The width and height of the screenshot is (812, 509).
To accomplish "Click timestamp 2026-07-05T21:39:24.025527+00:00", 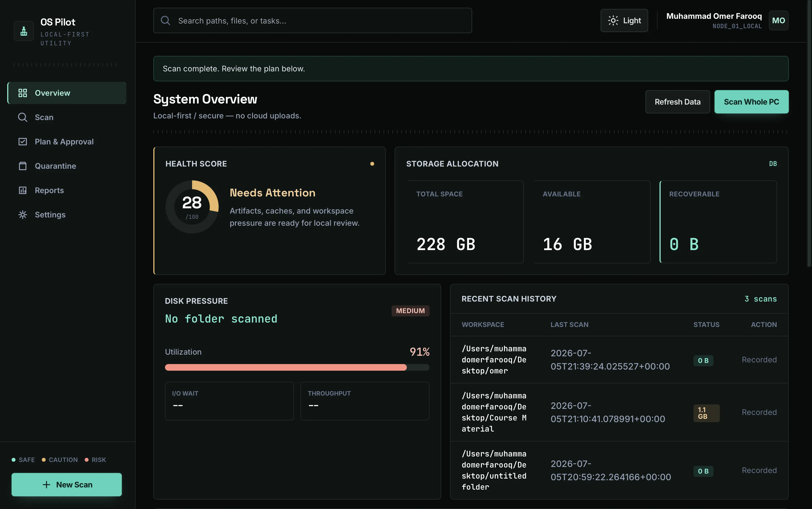I will pyautogui.click(x=610, y=360).
